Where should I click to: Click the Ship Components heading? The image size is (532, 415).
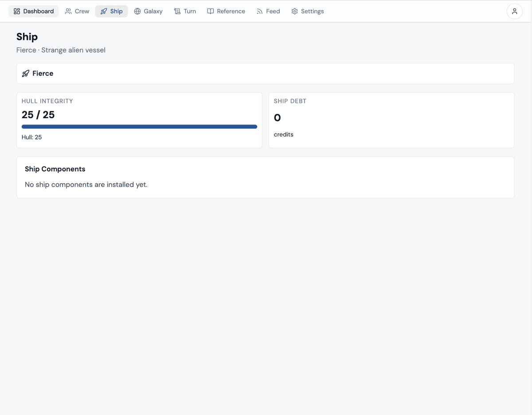[55, 169]
